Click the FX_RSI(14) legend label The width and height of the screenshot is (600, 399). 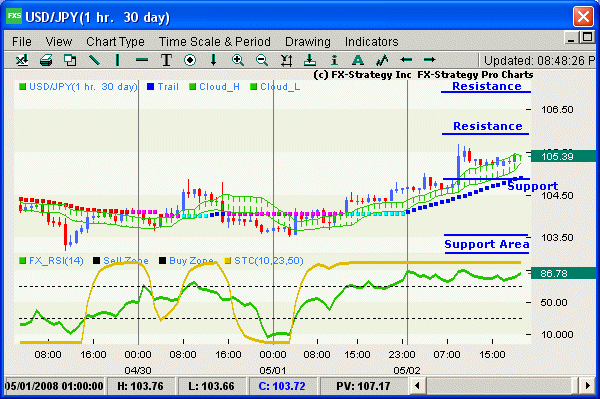56,261
